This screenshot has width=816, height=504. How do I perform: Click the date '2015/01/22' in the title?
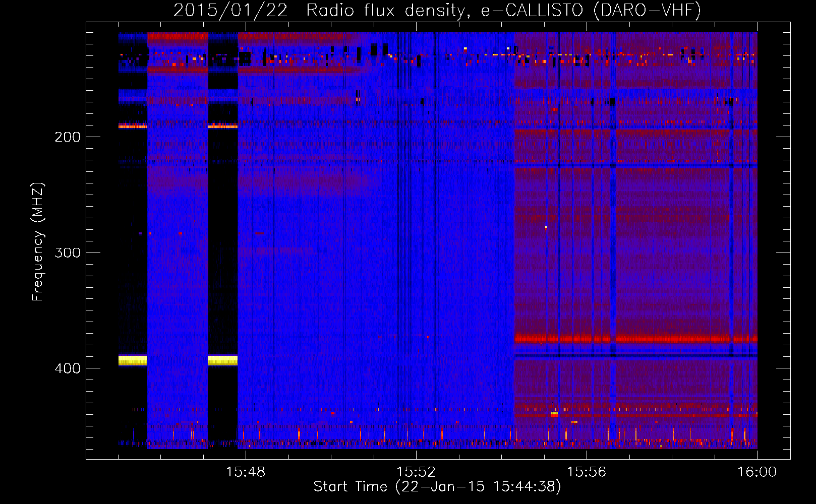[x=230, y=10]
